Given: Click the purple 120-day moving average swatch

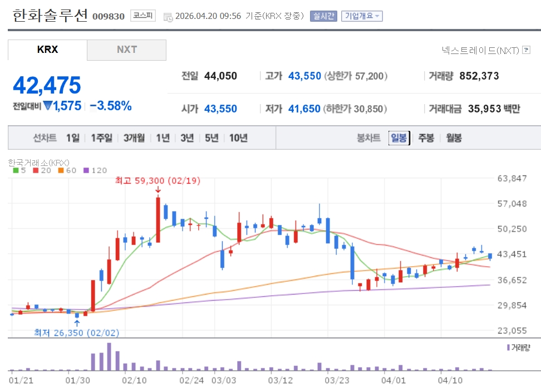Looking at the screenshot, I should [86, 170].
